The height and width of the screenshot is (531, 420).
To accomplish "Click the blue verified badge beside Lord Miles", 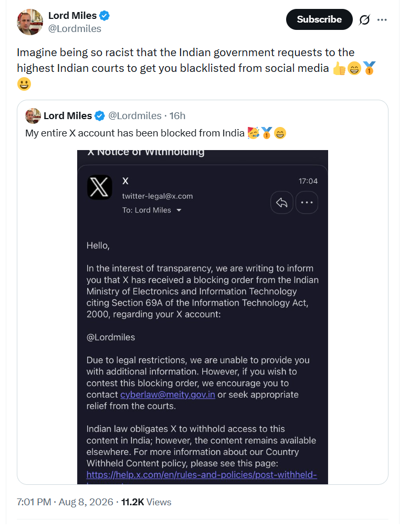I will [104, 16].
